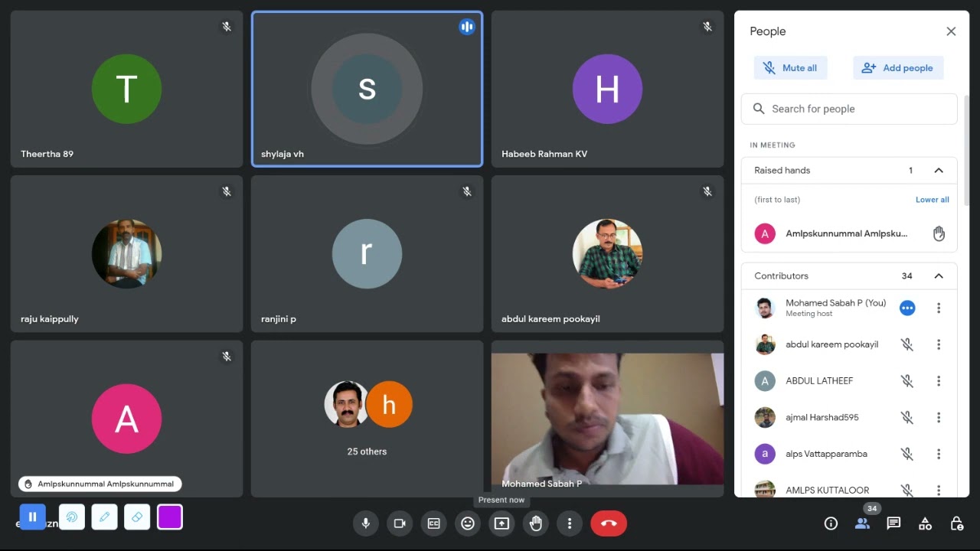Open the Activities panel
980x551 pixels.
click(925, 523)
